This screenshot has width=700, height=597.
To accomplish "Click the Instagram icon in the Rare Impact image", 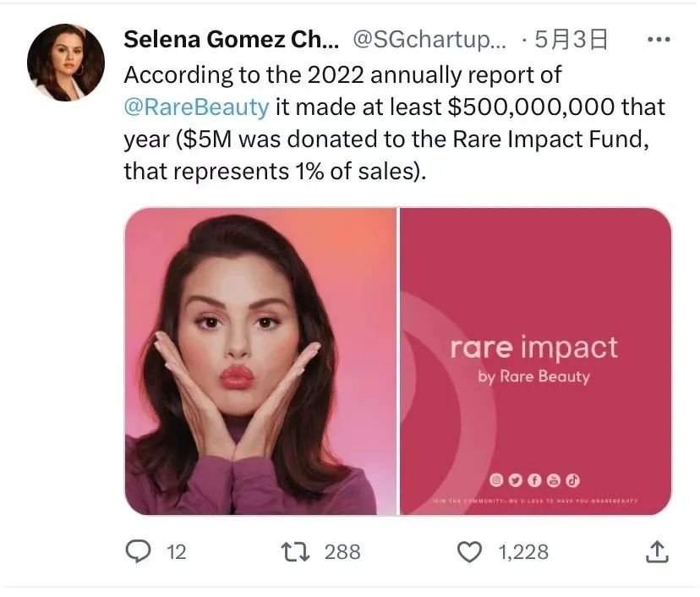I will 497,479.
